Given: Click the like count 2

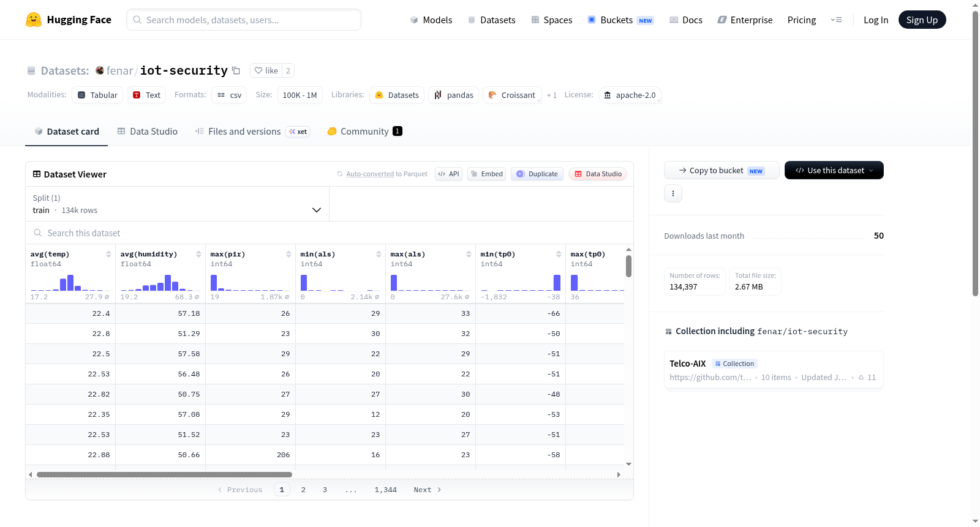Looking at the screenshot, I should [x=288, y=70].
